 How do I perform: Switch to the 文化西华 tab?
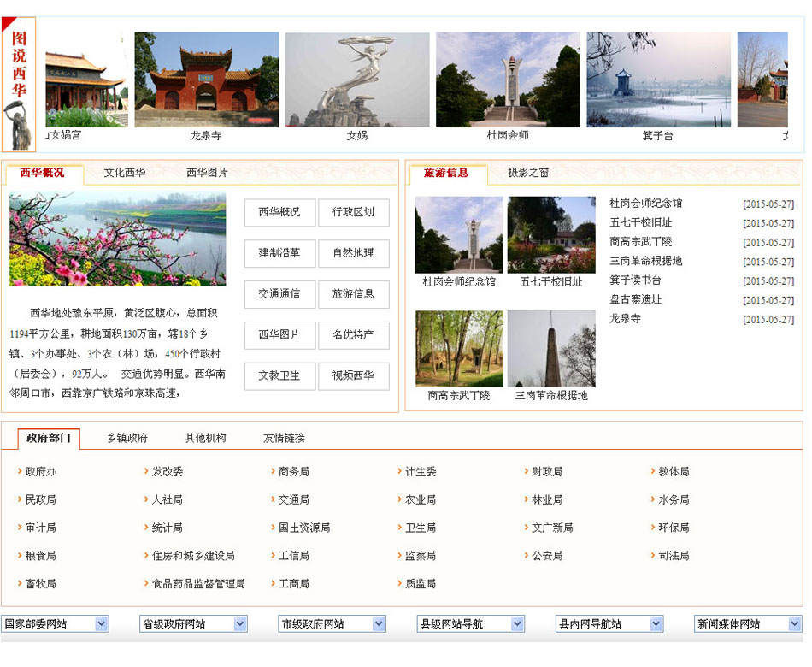coord(125,173)
